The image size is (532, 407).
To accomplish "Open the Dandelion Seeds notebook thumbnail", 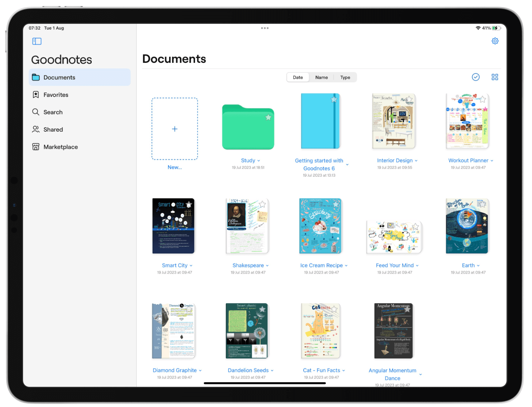I will point(247,330).
